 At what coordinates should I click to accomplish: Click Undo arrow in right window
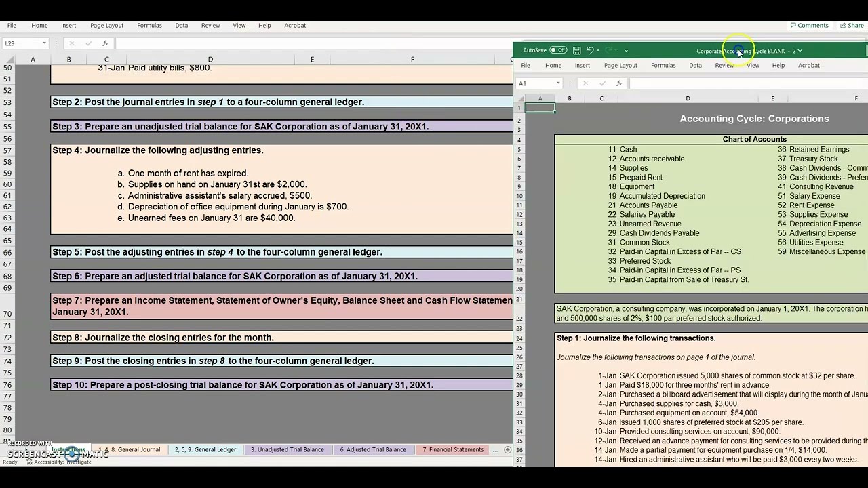coord(590,50)
